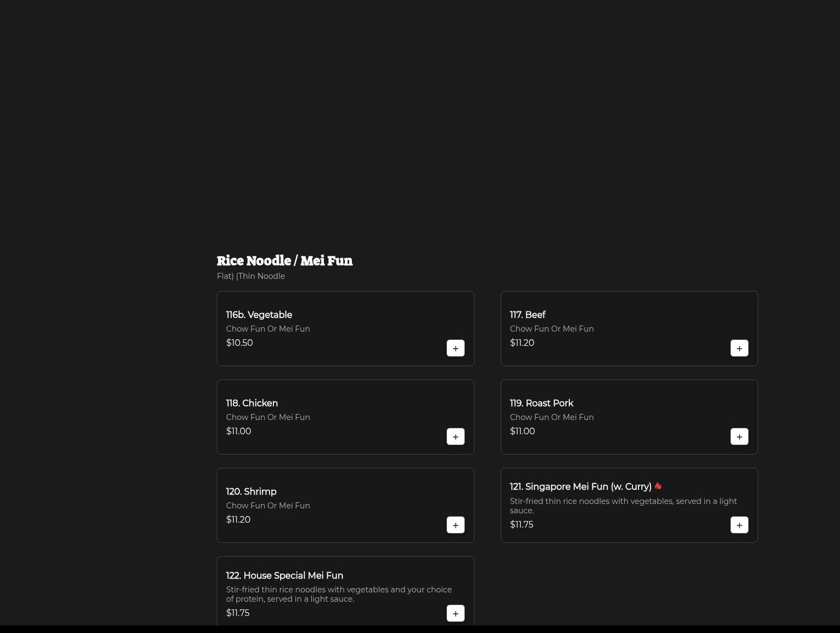Select the 120. Shrimp item name
This screenshot has height=633, width=840.
[251, 491]
